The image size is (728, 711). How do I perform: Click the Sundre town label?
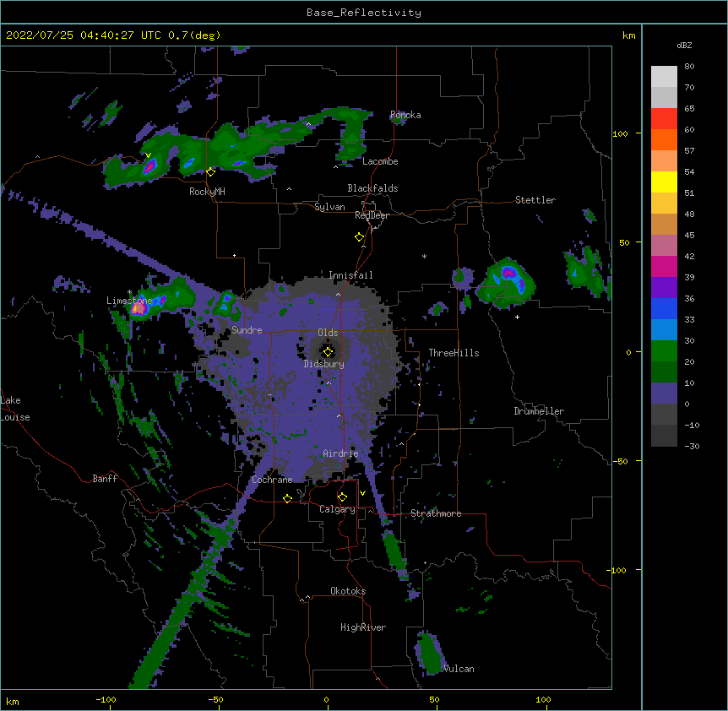(247, 330)
